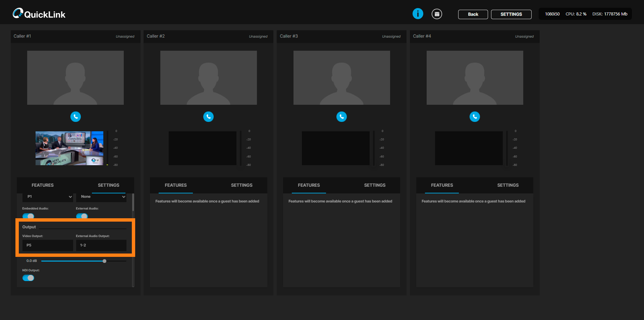Click the blue info icon

pos(418,14)
